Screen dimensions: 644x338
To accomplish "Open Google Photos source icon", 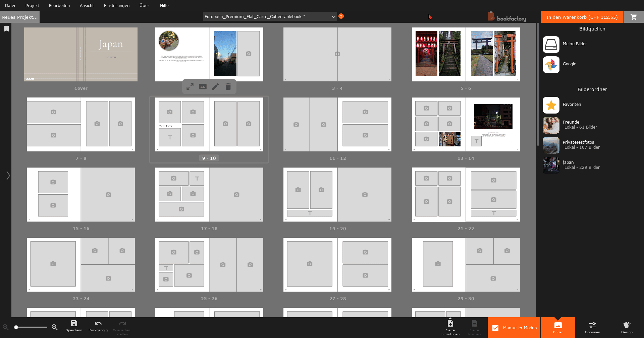I will [x=551, y=65].
